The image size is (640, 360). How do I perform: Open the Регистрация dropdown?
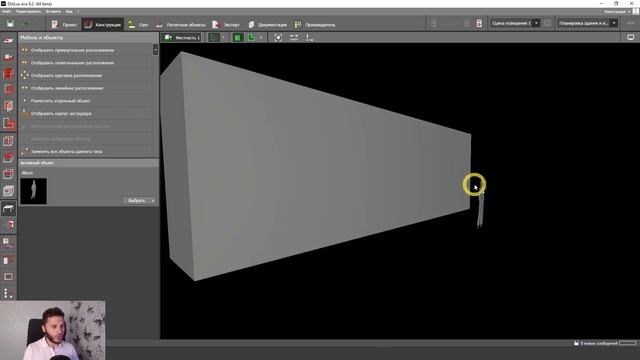[x=617, y=11]
